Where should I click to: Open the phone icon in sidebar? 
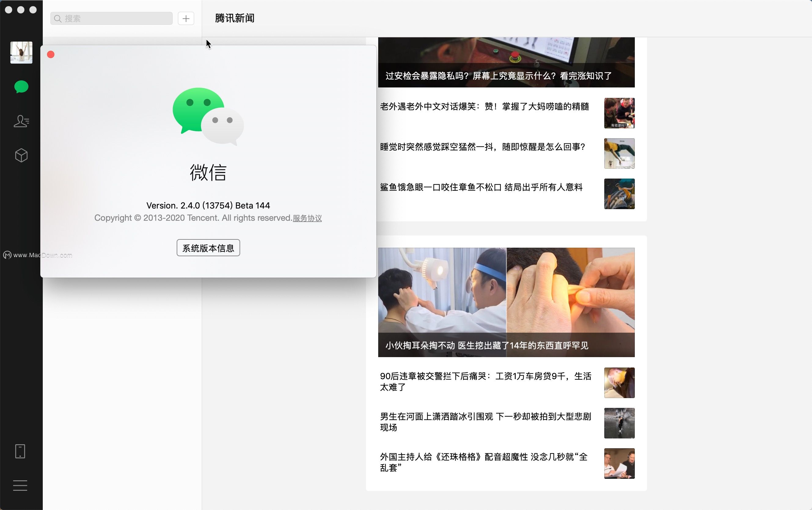tap(20, 451)
